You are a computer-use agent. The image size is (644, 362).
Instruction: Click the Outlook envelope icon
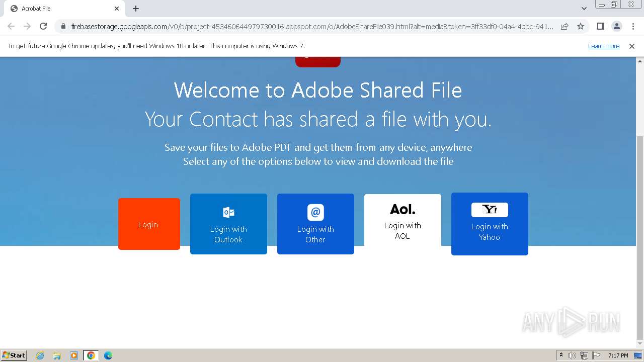pyautogui.click(x=228, y=212)
